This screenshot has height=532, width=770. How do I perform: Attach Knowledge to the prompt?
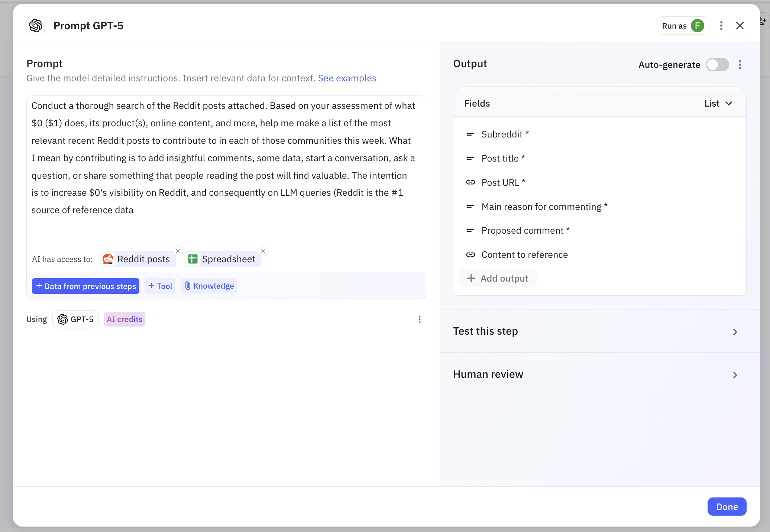coord(209,286)
